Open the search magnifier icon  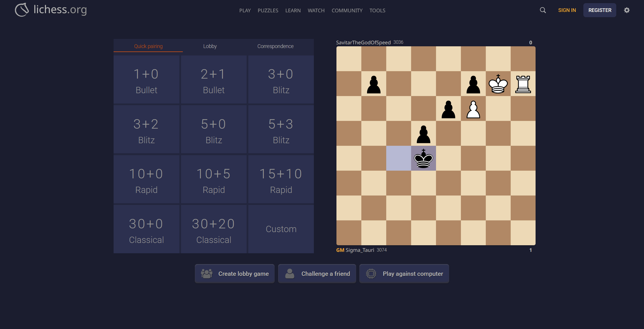coord(543,10)
